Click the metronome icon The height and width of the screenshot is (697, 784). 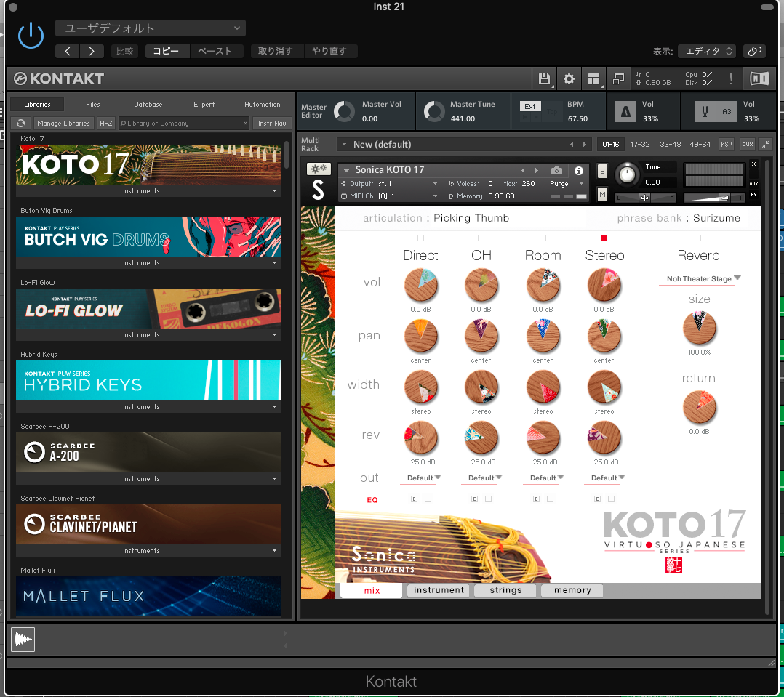coord(625,111)
